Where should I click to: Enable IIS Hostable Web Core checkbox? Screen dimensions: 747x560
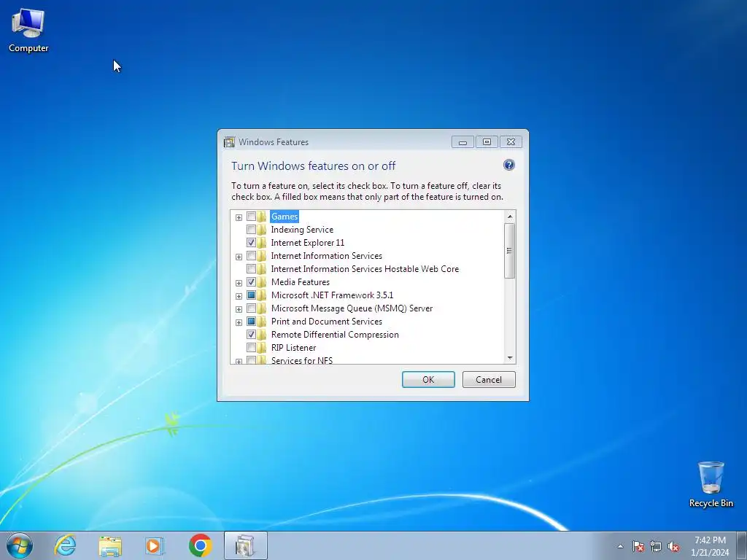(x=251, y=269)
